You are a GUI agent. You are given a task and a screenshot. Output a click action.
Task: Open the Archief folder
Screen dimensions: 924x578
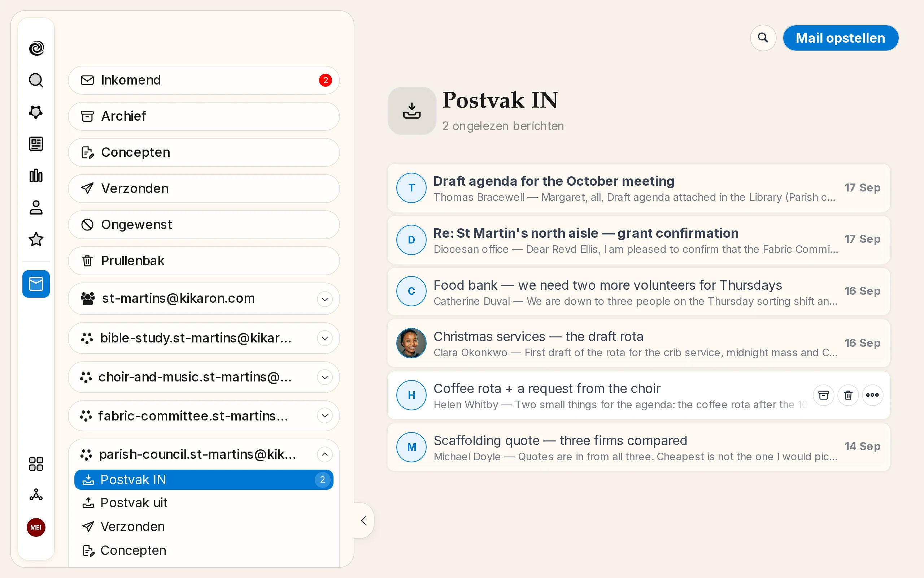click(x=204, y=116)
